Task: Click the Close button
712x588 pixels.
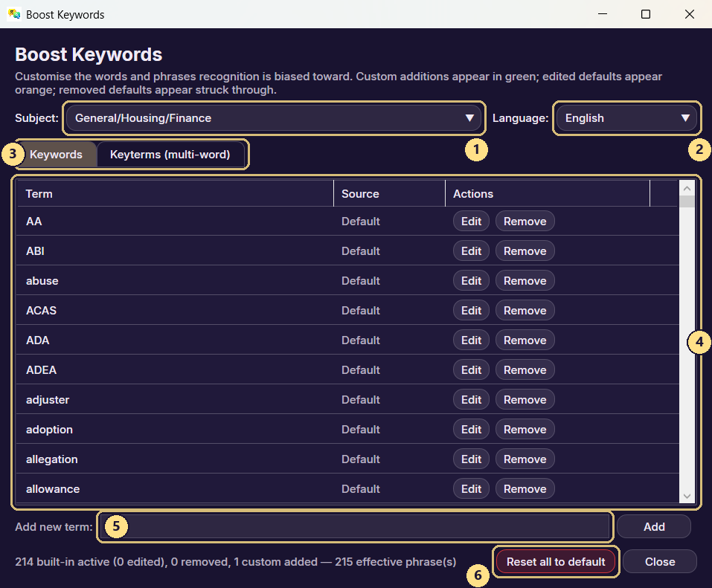Action: (660, 562)
